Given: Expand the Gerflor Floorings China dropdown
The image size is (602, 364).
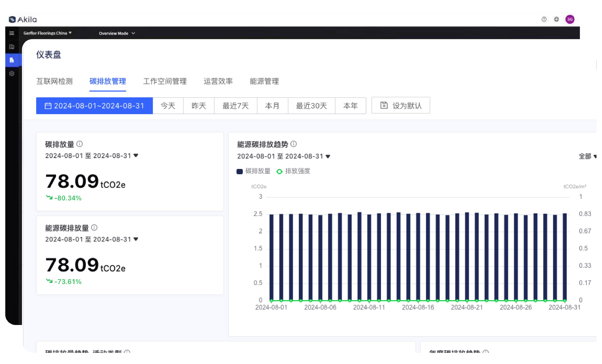Looking at the screenshot, I should click(48, 33).
